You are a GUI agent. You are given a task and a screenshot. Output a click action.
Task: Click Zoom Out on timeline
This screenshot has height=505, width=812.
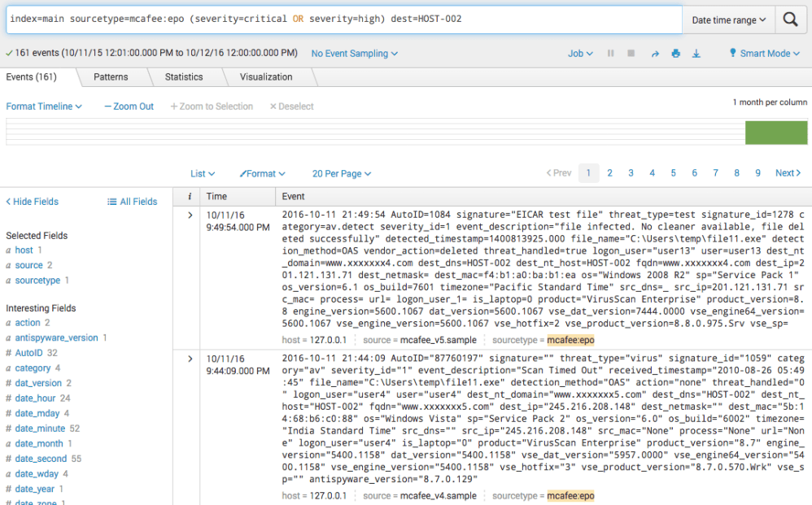click(x=129, y=107)
